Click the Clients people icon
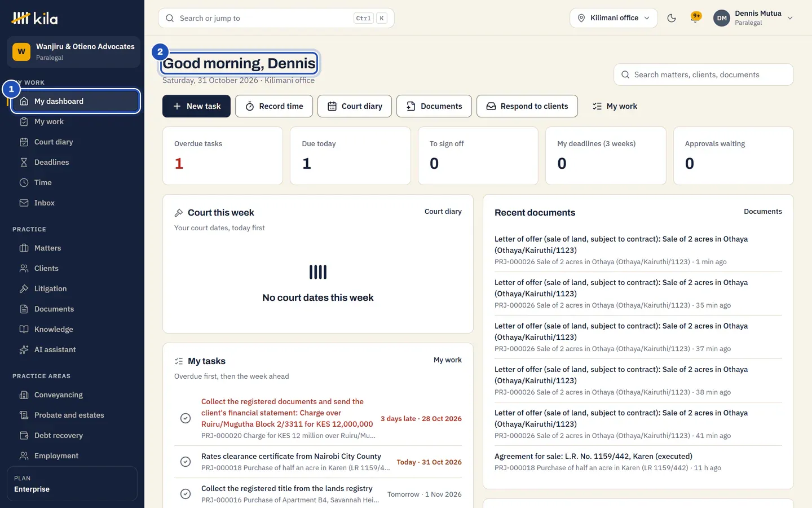The height and width of the screenshot is (508, 812). coord(24,268)
